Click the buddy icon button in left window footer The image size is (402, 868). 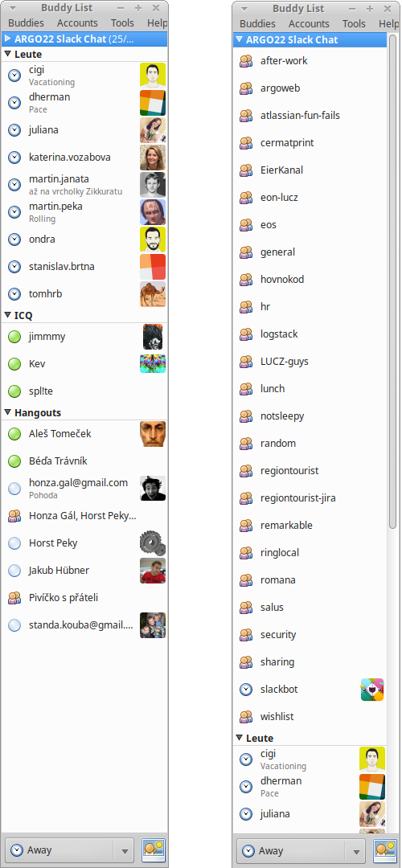[153, 850]
